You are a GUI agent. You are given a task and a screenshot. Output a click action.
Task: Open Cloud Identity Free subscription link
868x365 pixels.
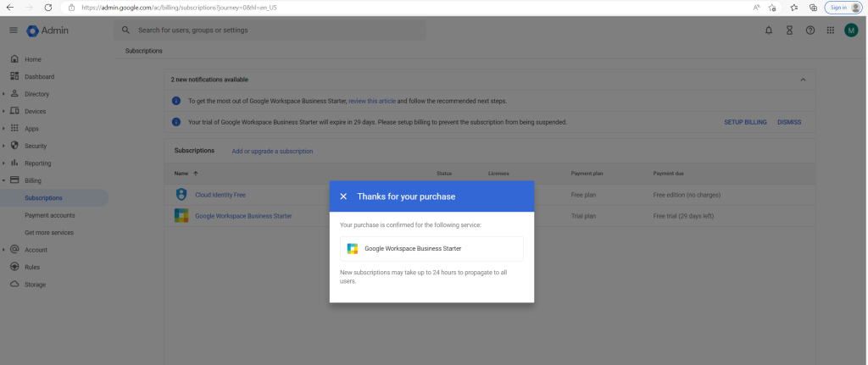(x=220, y=195)
